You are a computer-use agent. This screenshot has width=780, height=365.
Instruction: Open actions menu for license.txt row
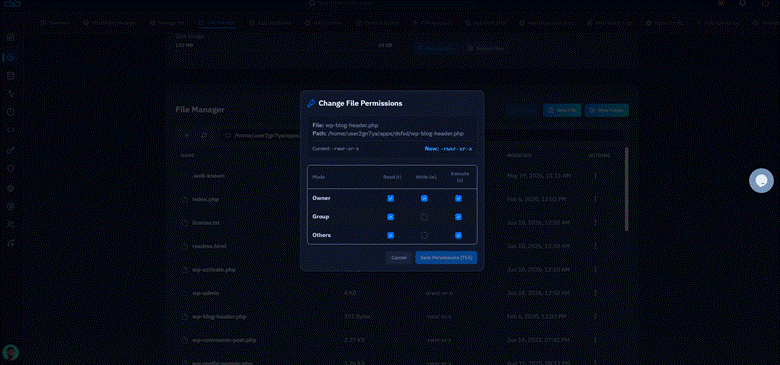click(x=595, y=223)
